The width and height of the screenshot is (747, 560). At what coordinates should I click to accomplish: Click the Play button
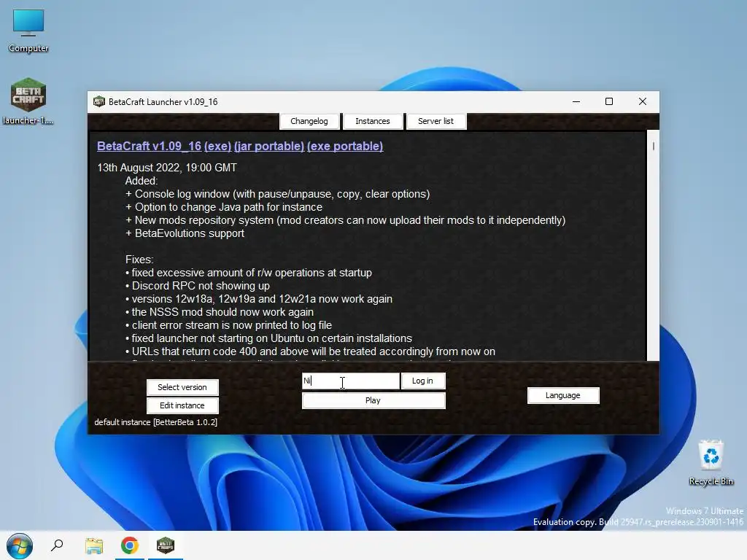[x=373, y=400]
